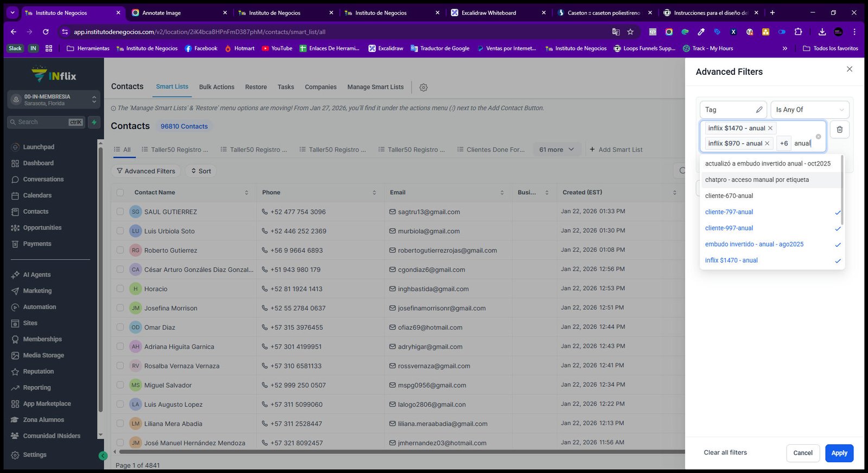The height and width of the screenshot is (473, 868).
Task: Click the green lightning quick-action icon
Action: click(94, 122)
